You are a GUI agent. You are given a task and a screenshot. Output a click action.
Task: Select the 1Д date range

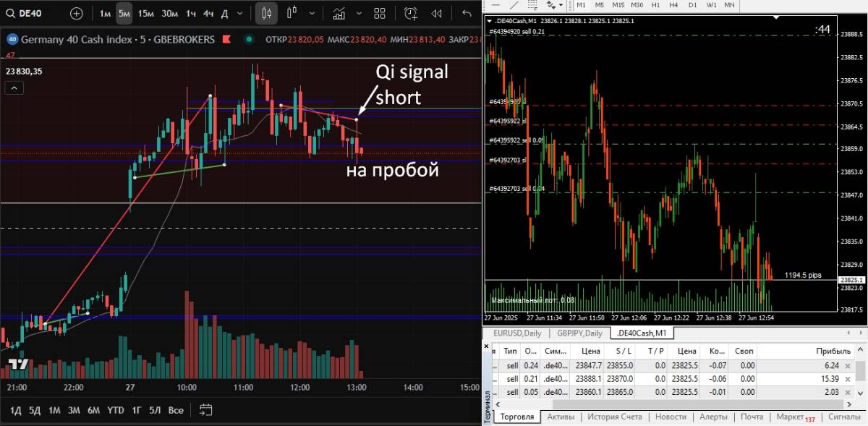click(x=15, y=410)
